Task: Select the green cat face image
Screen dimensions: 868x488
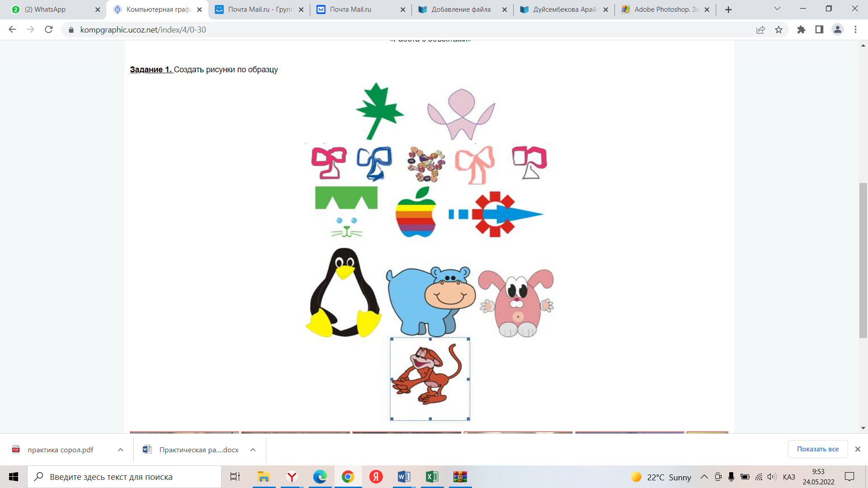Action: (346, 211)
